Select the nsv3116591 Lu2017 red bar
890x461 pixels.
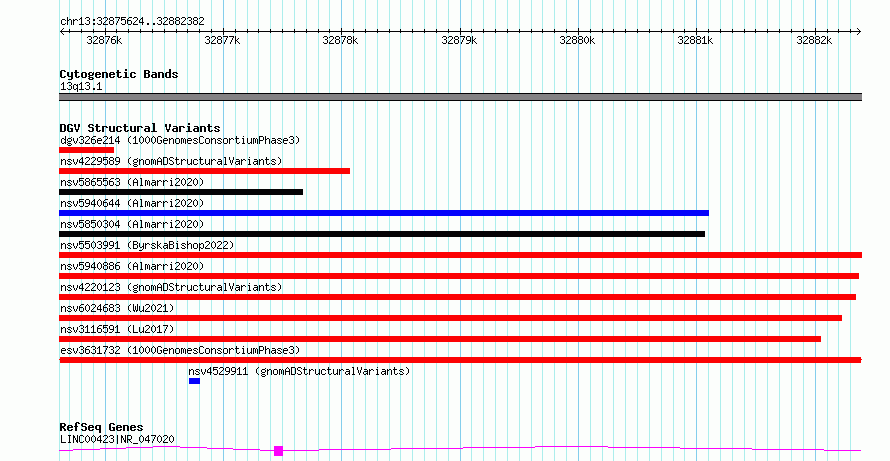pos(440,339)
